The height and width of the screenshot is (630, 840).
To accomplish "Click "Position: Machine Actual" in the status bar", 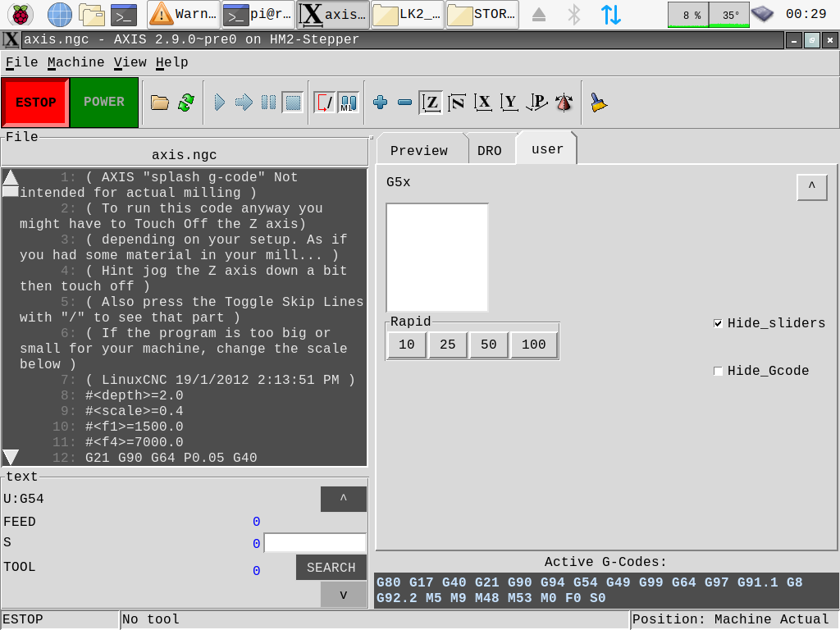I will pos(730,619).
